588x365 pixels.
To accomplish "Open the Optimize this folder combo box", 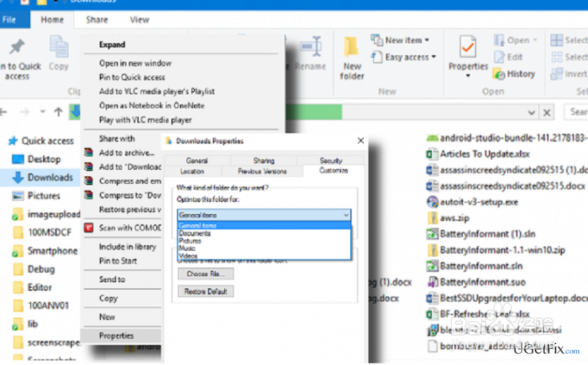I will tap(264, 215).
